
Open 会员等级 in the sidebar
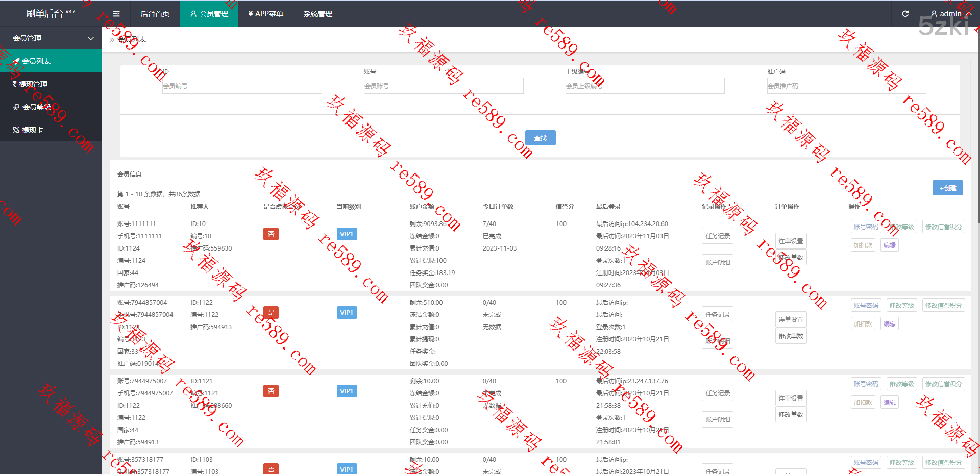36,107
